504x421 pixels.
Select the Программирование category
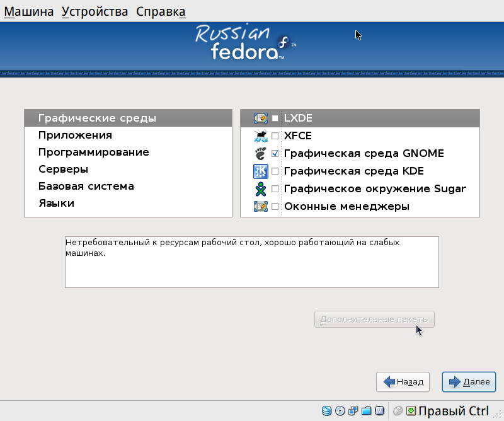click(129, 152)
